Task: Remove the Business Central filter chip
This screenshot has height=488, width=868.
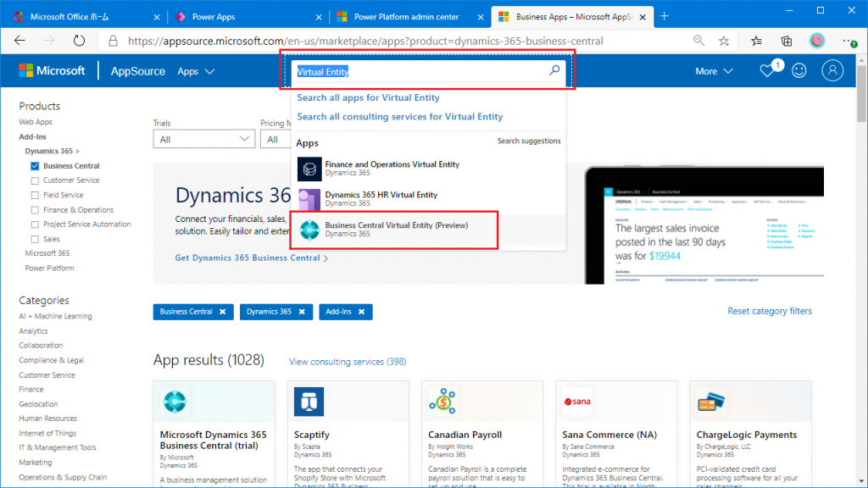Action: point(223,312)
